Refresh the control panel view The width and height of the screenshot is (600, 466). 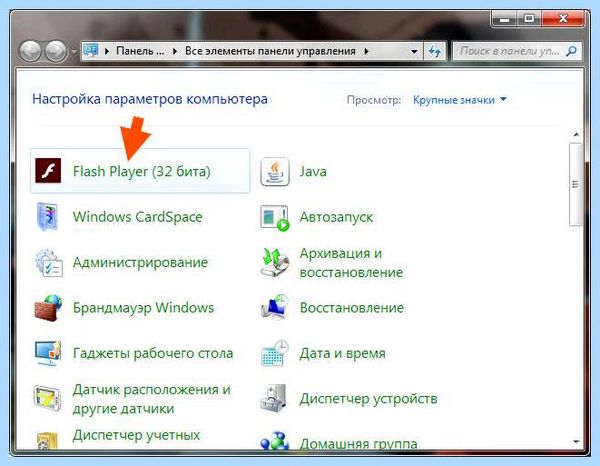click(435, 51)
